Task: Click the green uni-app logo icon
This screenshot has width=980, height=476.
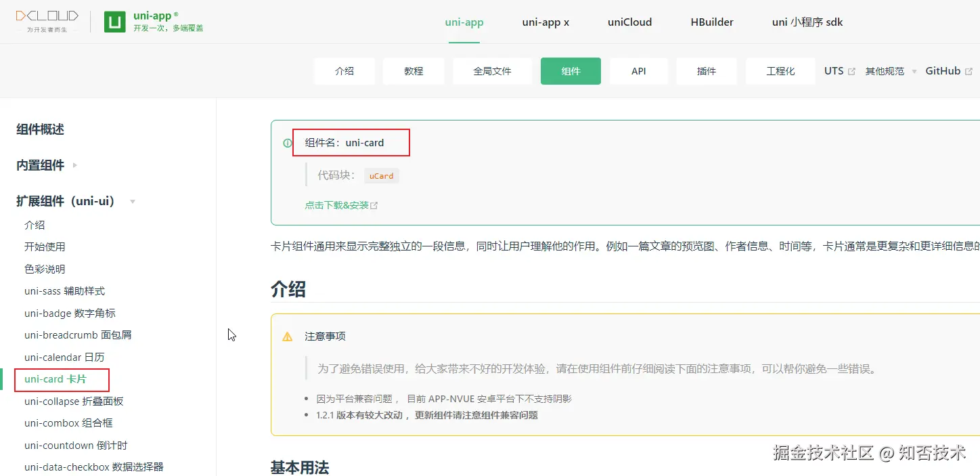Action: (114, 22)
